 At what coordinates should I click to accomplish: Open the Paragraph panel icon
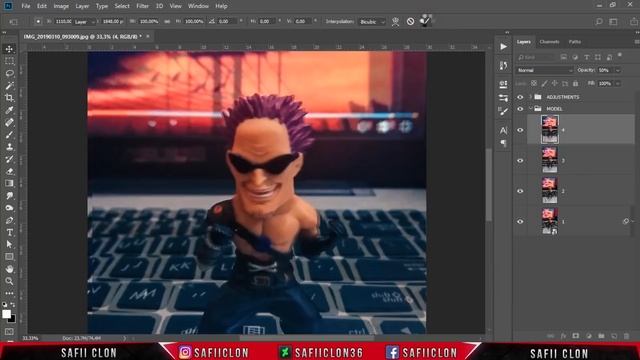pyautogui.click(x=503, y=143)
